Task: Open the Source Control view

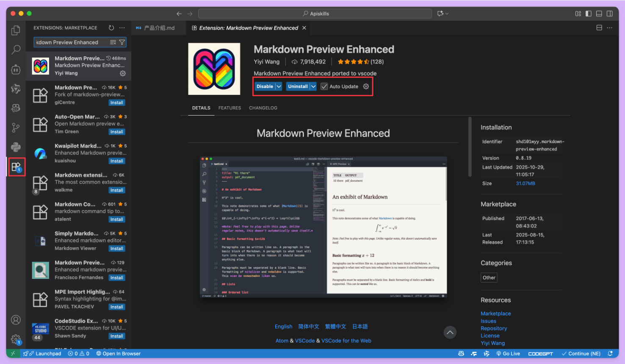Action: click(16, 127)
